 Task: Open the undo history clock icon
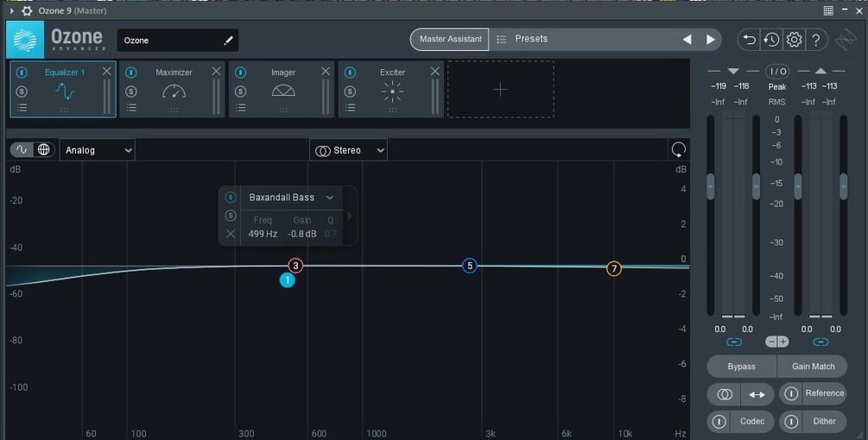771,39
